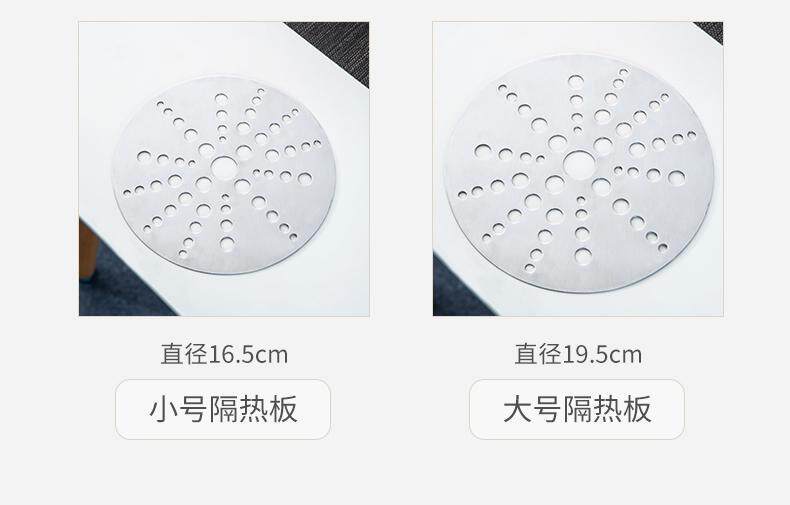Click the bottom hole on large plate's vertical spoke
790x505 pixels.
pyautogui.click(x=583, y=257)
